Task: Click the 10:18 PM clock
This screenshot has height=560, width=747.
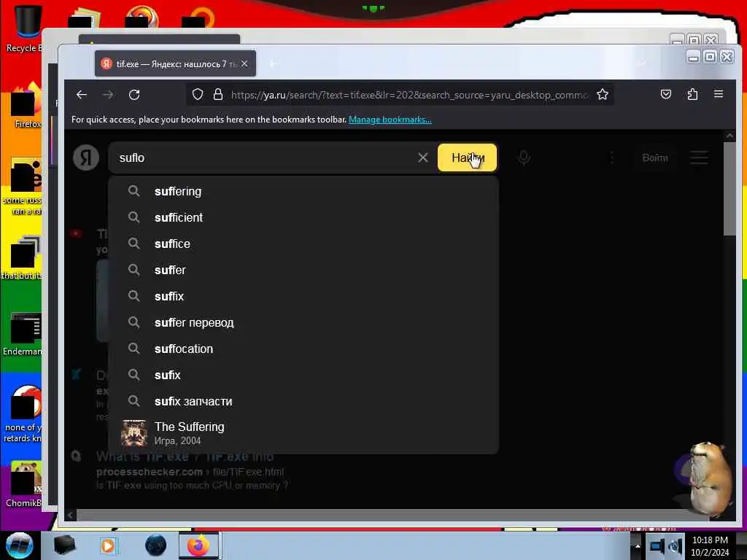Action: point(710,540)
